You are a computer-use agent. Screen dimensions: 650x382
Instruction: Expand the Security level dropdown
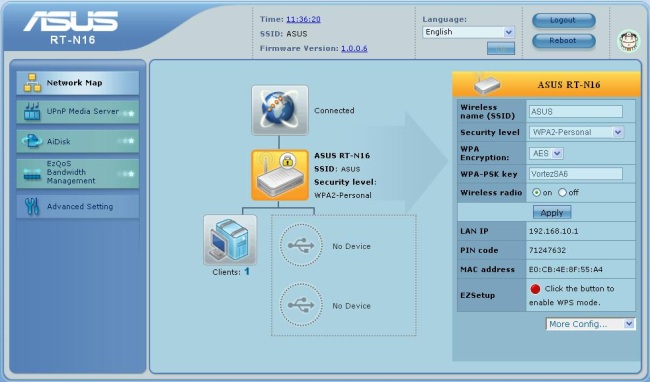[x=576, y=132]
